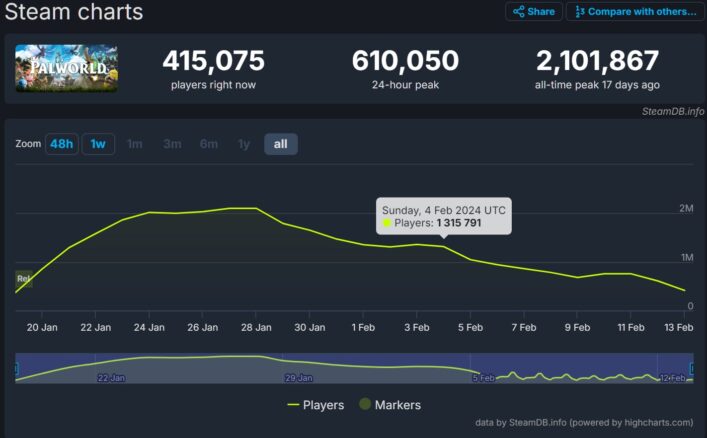The height and width of the screenshot is (438, 707).
Task: Click 22 Jan in the navigator timeline
Action: pyautogui.click(x=111, y=378)
